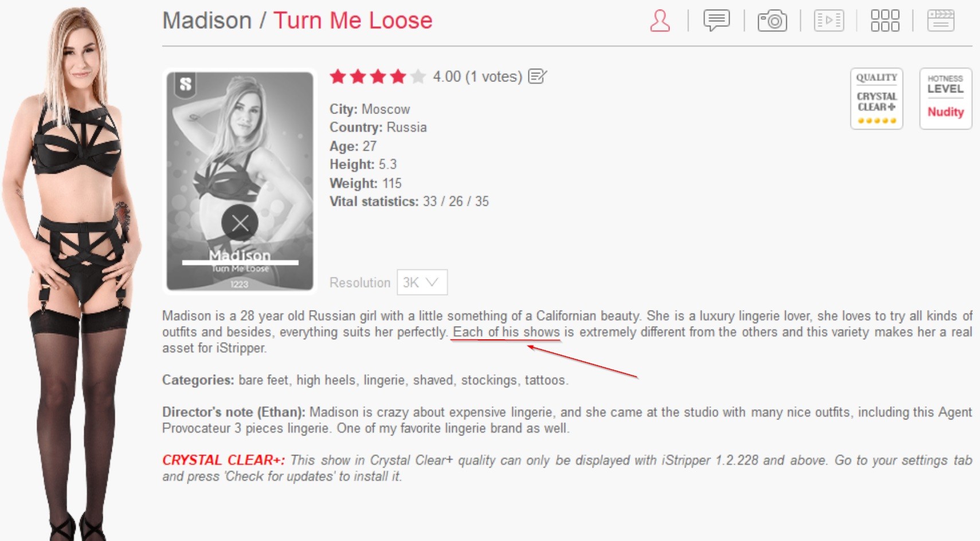This screenshot has height=541, width=980.
Task: Click the edit rating pencil icon
Action: (x=538, y=76)
